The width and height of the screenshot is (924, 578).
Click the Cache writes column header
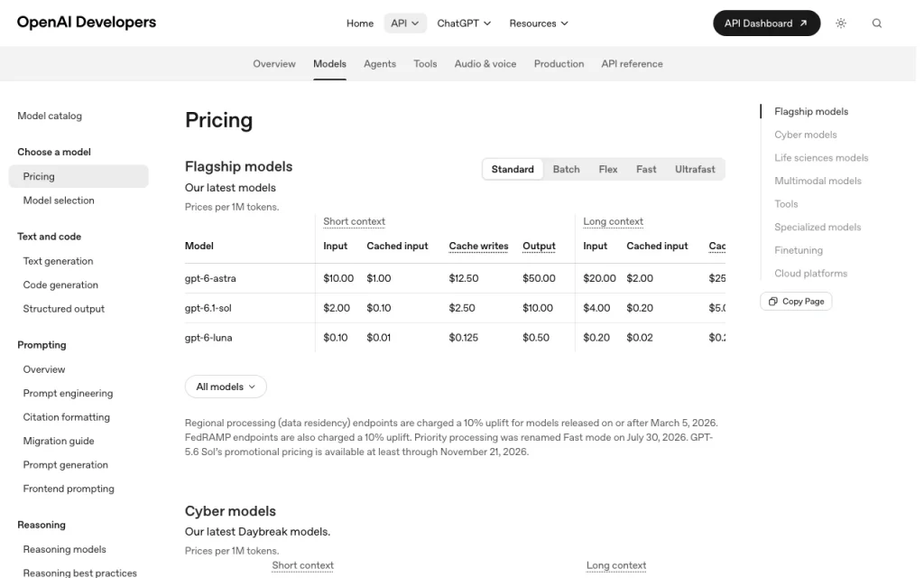coord(478,246)
